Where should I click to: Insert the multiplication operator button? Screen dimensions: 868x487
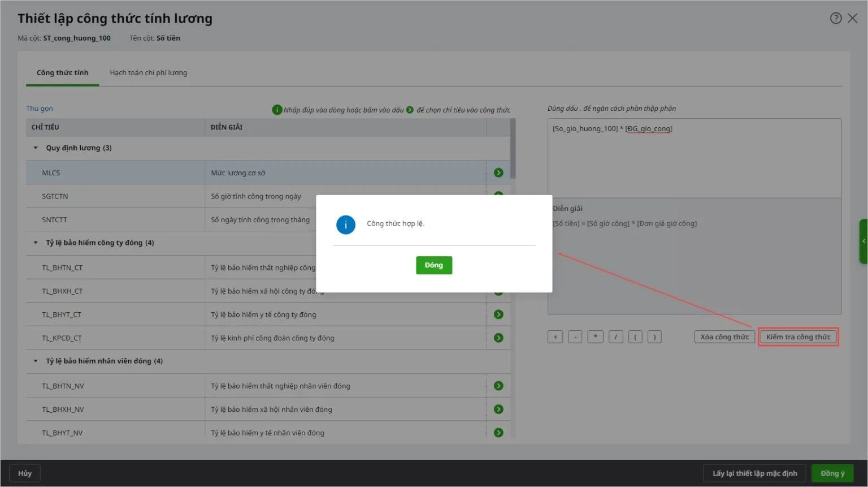595,337
